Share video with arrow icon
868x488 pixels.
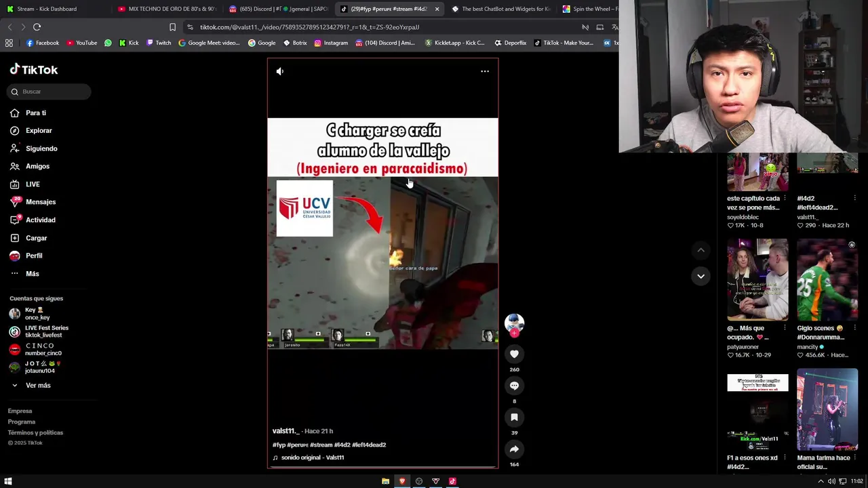[x=514, y=449]
